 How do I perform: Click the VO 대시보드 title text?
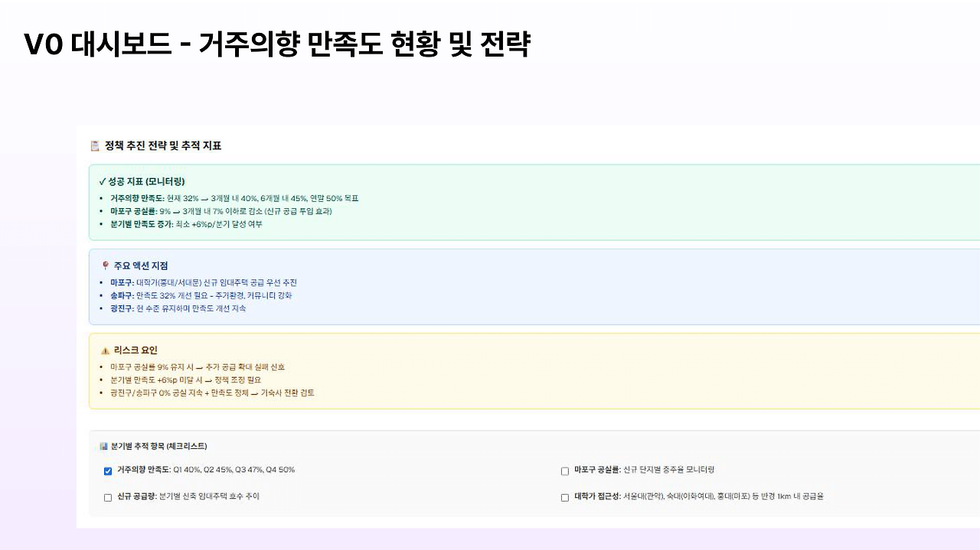click(x=279, y=44)
